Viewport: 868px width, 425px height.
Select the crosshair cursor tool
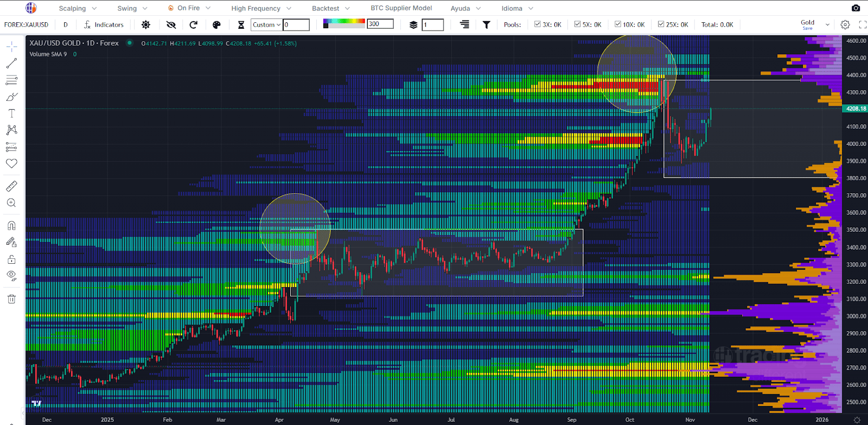[x=11, y=47]
